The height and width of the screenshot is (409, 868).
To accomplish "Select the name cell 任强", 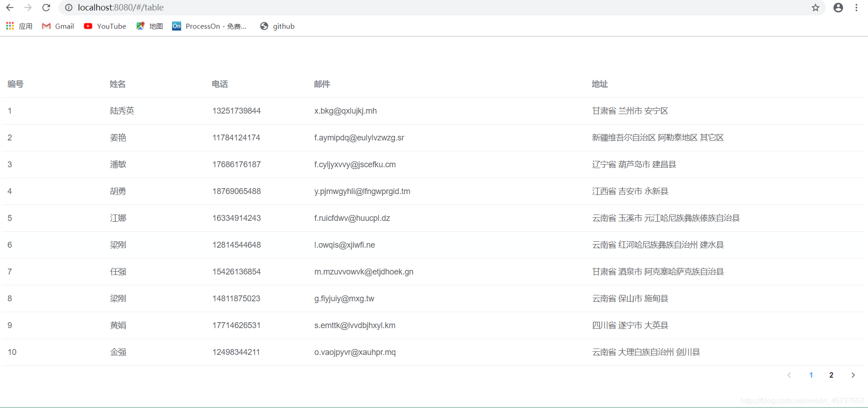I will [x=118, y=272].
